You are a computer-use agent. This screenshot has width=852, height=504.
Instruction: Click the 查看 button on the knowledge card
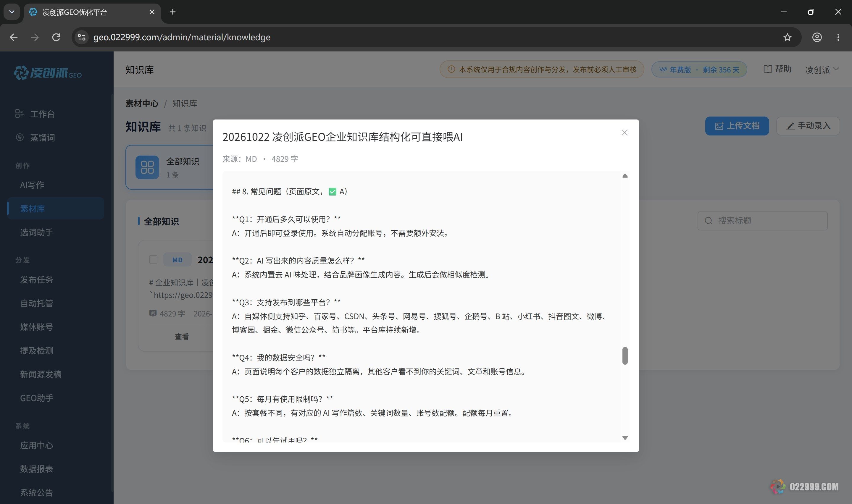click(x=181, y=337)
